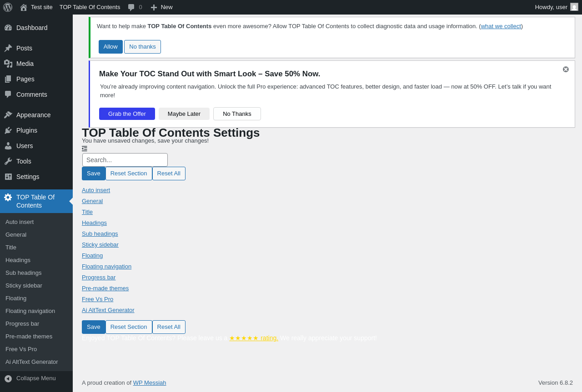Open the Title settings link
Image resolution: width=582 pixels, height=392 pixels.
pos(87,212)
